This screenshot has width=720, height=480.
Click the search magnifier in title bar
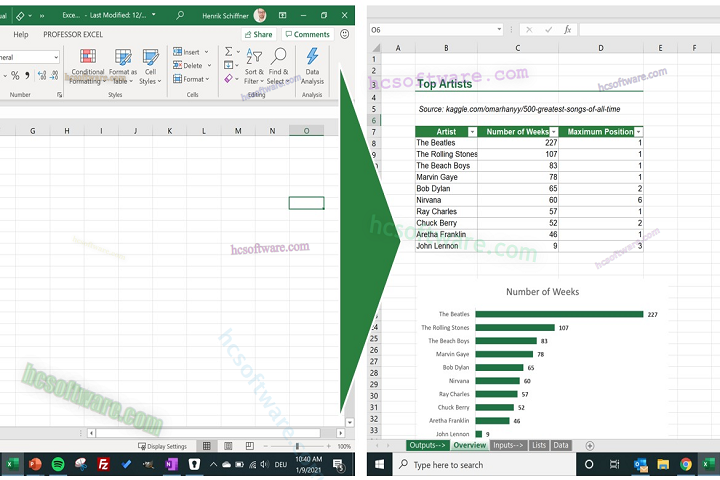coord(180,15)
